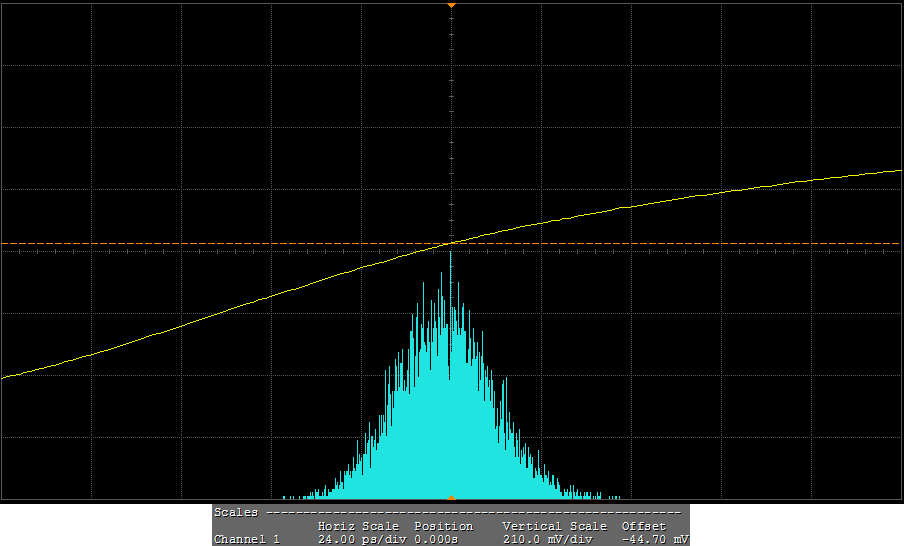Click the cyan histogram peak
This screenshot has height=546, width=904.
(451, 256)
